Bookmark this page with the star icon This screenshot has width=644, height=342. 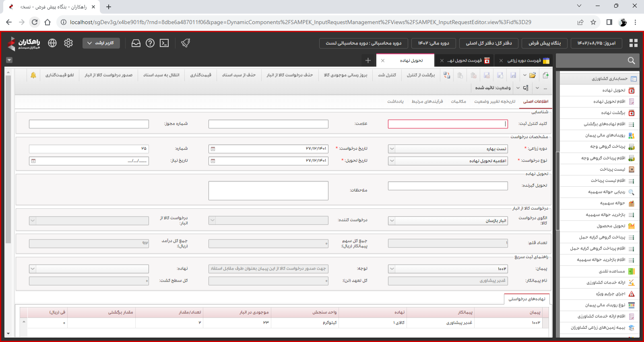(593, 22)
